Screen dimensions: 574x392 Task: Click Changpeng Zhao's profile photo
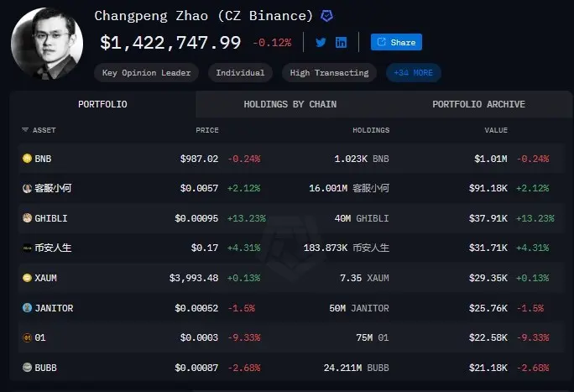click(x=47, y=43)
